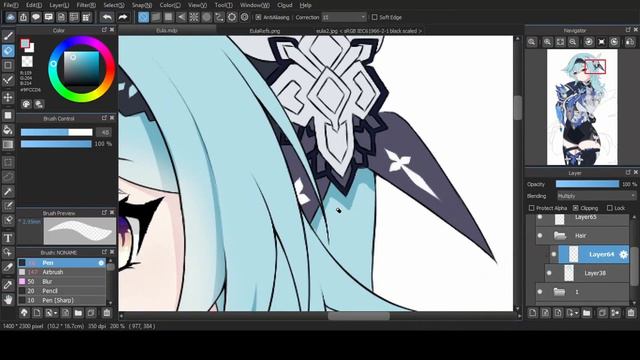The height and width of the screenshot is (360, 640).
Task: Hide Layer38 visibility dot
Action: click(549, 273)
